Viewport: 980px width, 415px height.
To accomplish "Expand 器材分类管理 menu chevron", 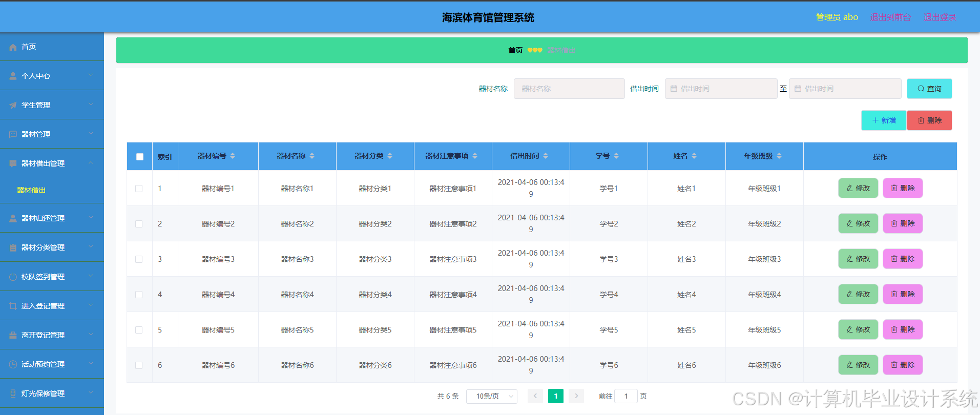I will (91, 247).
